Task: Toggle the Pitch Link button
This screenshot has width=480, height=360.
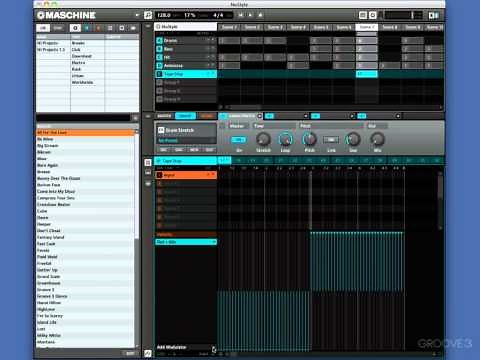Action: pyautogui.click(x=331, y=140)
